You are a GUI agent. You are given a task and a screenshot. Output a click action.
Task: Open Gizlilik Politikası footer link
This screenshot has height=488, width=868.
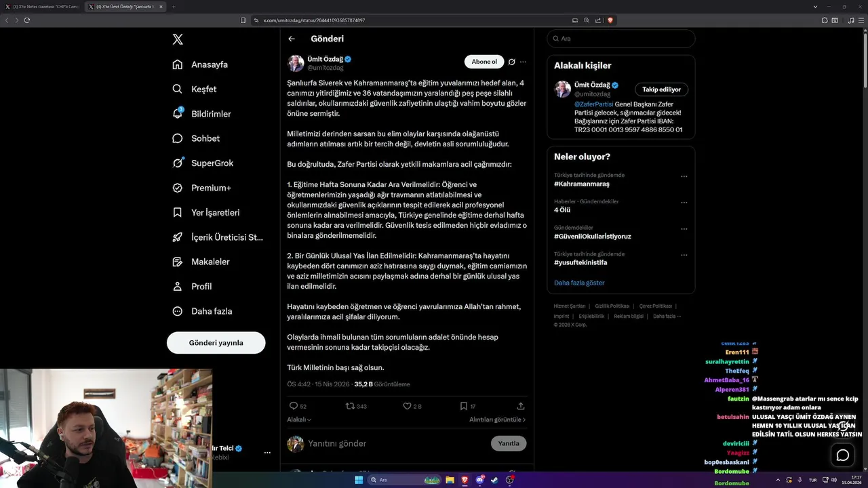click(x=612, y=306)
